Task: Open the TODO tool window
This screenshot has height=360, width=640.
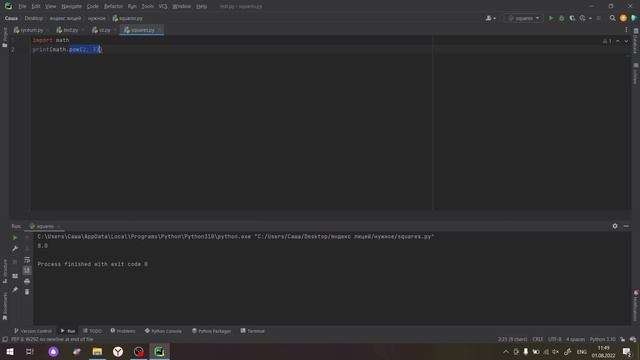Action: 93,331
